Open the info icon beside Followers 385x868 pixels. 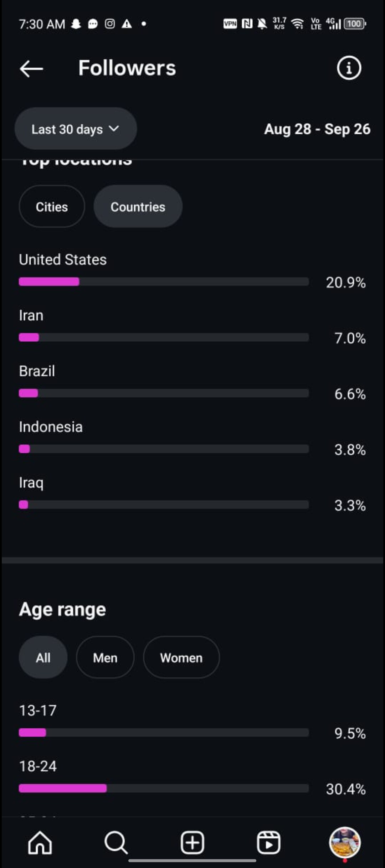tap(349, 68)
